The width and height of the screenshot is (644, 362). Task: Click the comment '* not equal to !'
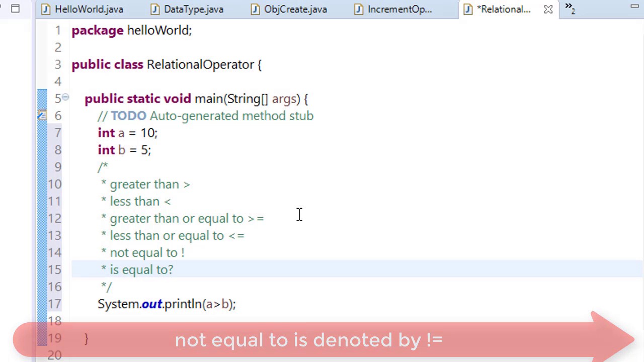point(143,253)
